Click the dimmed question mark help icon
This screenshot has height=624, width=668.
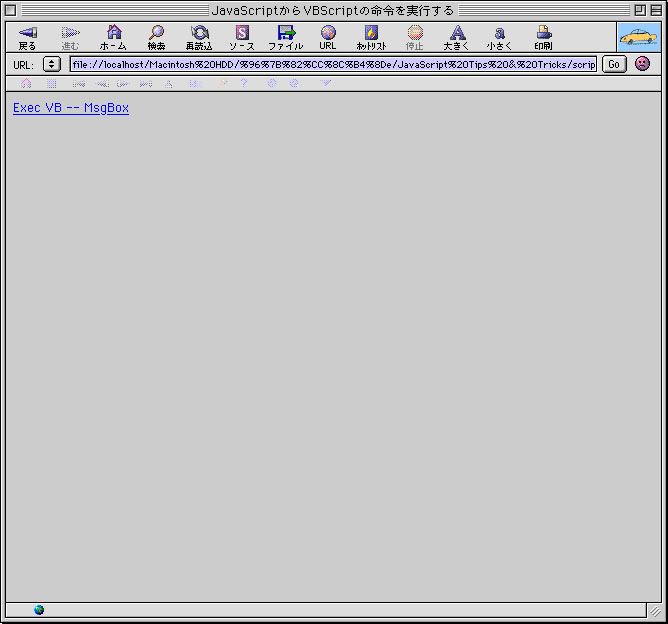pos(244,83)
